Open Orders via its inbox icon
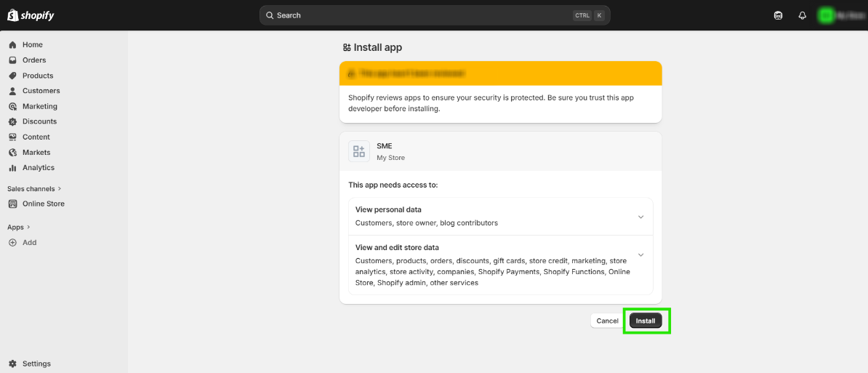The image size is (868, 373). (x=12, y=60)
